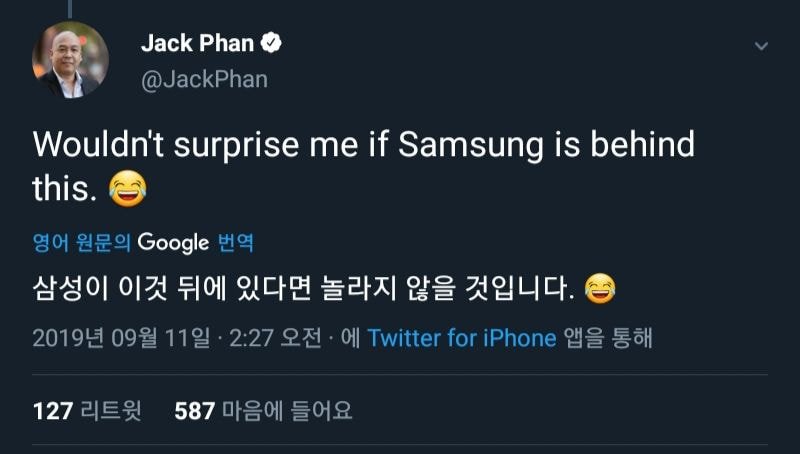Click the thread line above the avatar
The width and height of the screenshot is (800, 454).
pos(70,8)
